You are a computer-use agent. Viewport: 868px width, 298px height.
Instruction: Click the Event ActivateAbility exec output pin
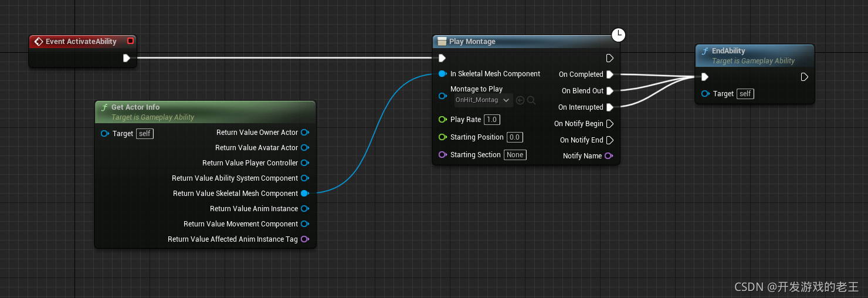click(x=127, y=58)
